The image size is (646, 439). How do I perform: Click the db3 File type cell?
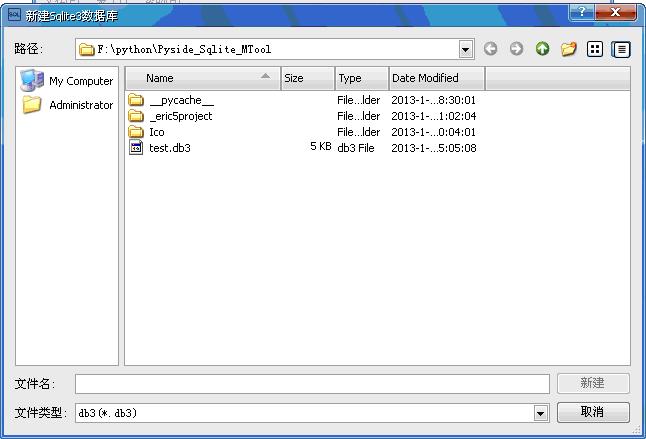coord(356,148)
